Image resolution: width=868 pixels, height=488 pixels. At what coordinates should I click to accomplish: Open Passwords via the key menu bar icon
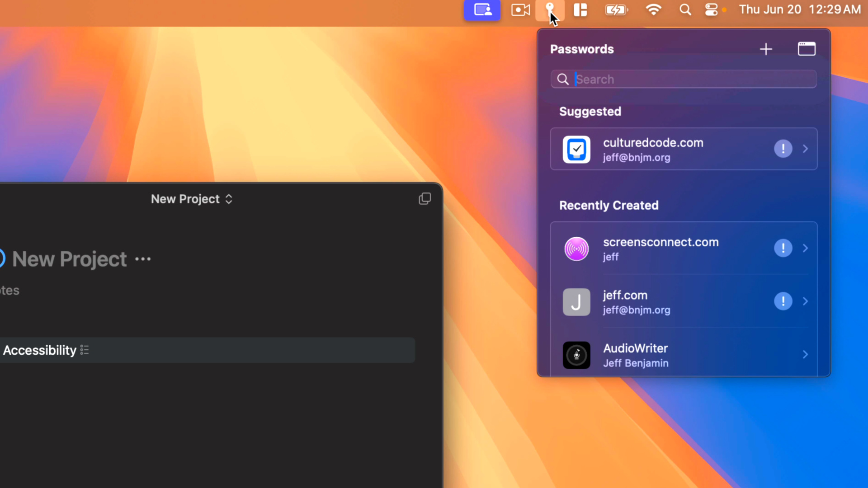point(550,9)
